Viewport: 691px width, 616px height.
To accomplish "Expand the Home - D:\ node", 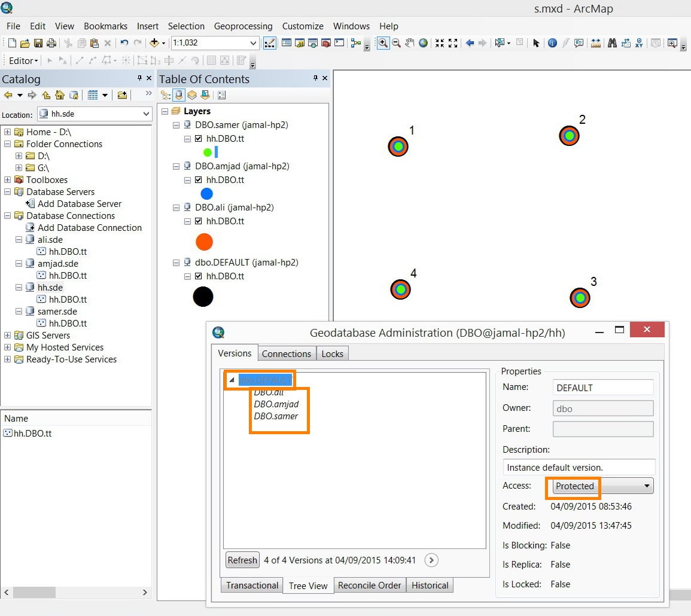I will pyautogui.click(x=8, y=132).
